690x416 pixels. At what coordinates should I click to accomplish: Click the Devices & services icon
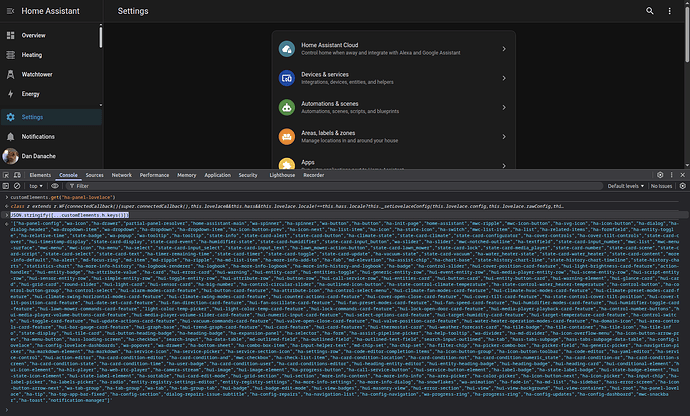287,78
